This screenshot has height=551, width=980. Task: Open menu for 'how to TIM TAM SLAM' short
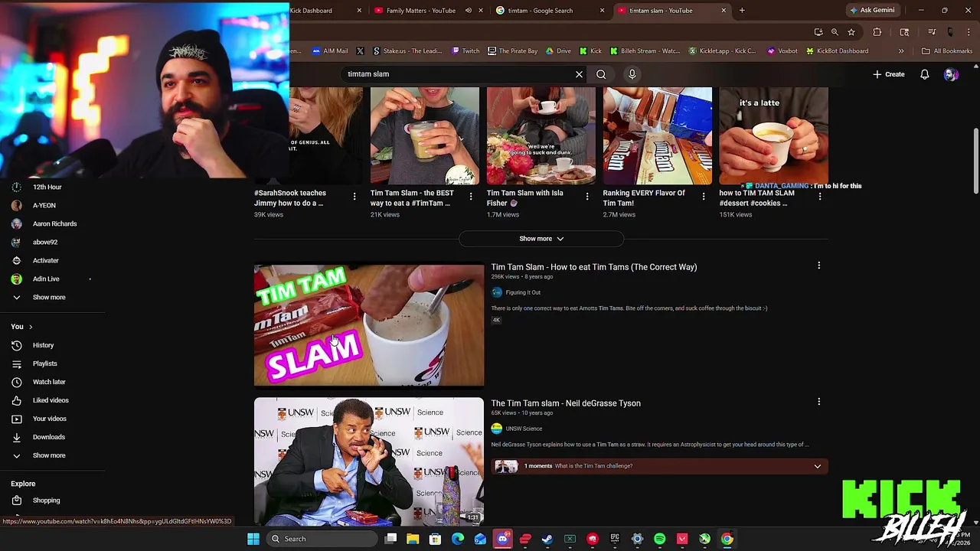(x=820, y=197)
